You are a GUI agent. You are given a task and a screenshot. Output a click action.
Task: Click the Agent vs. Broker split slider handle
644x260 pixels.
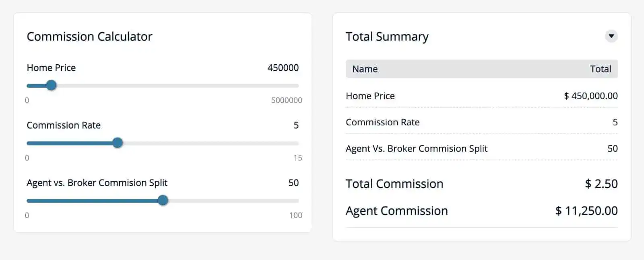click(163, 200)
